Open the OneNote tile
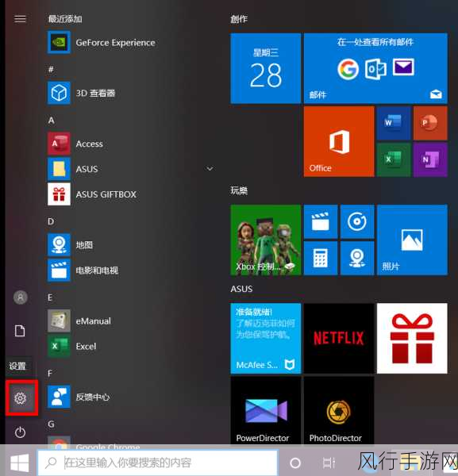Image resolution: width=458 pixels, height=476 pixels. pyautogui.click(x=430, y=159)
